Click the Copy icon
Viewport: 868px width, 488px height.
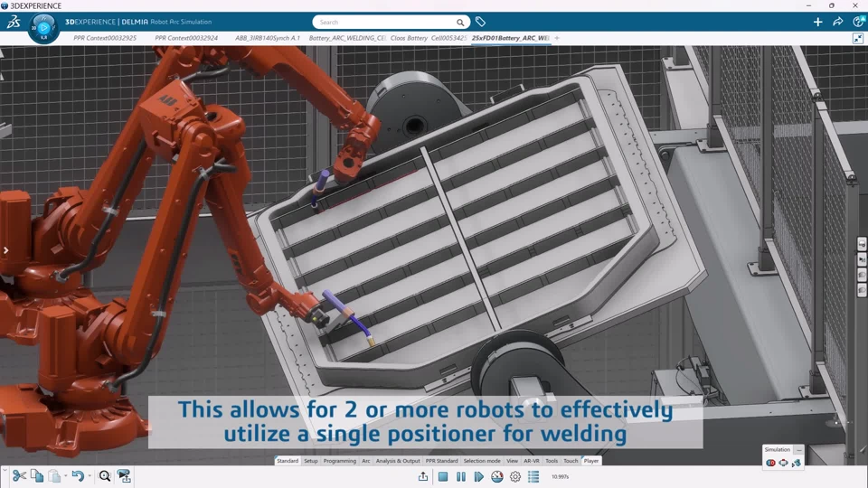(37, 476)
